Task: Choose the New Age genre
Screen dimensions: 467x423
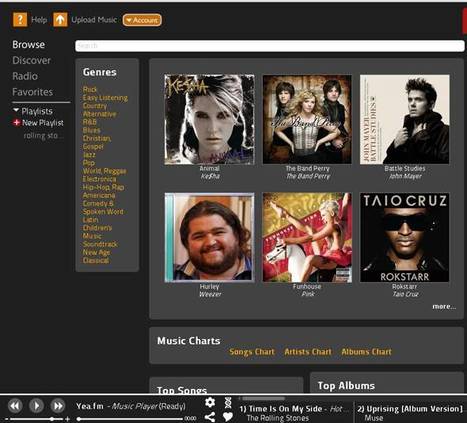Action: point(96,252)
